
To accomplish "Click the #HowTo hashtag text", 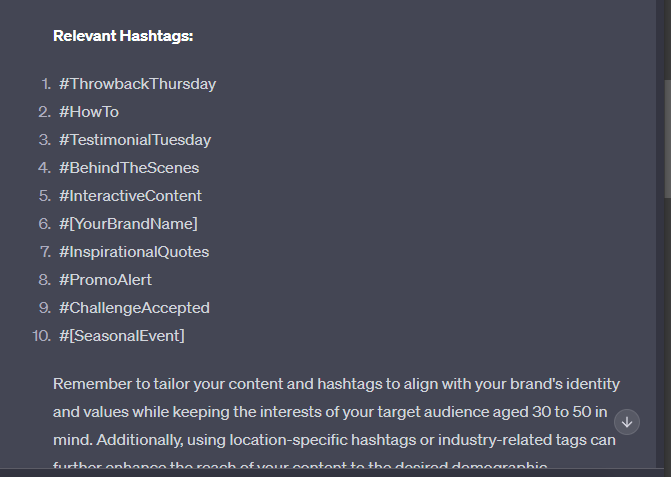I will point(89,112).
